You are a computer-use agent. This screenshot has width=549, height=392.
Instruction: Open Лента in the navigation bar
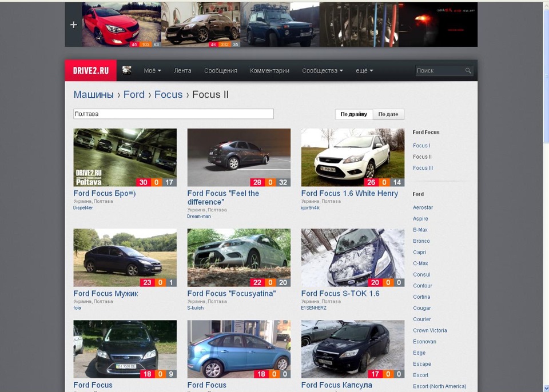point(182,71)
